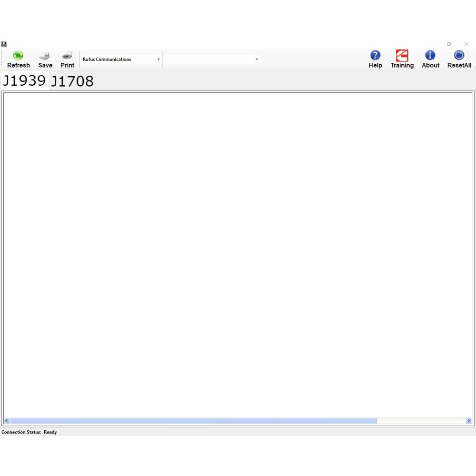
Task: Click the green Refresh icon
Action: click(18, 56)
